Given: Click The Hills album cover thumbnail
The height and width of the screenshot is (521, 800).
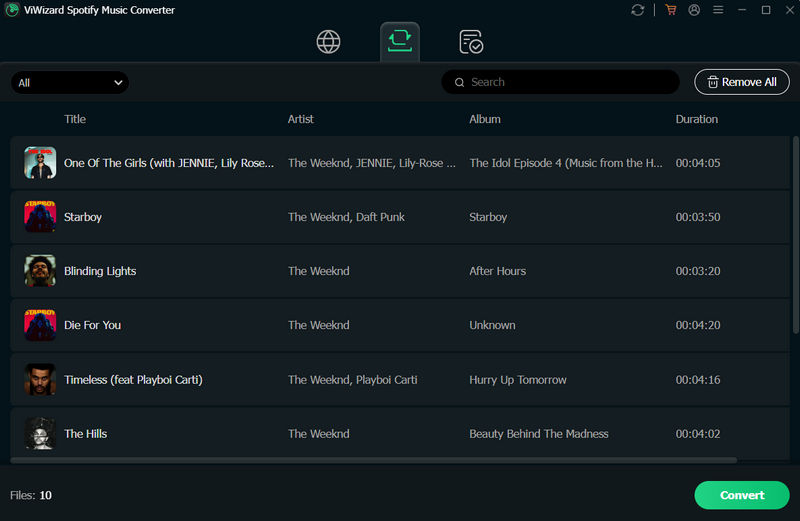Looking at the screenshot, I should click(40, 434).
